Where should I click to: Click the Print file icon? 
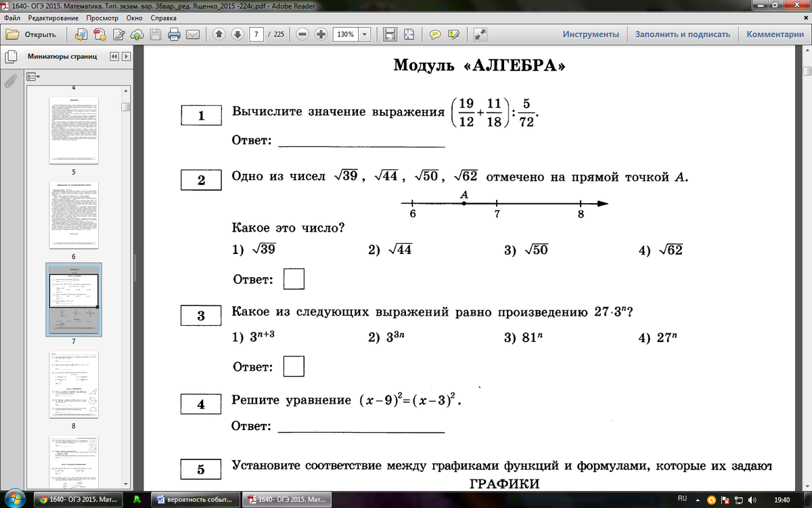pyautogui.click(x=174, y=35)
